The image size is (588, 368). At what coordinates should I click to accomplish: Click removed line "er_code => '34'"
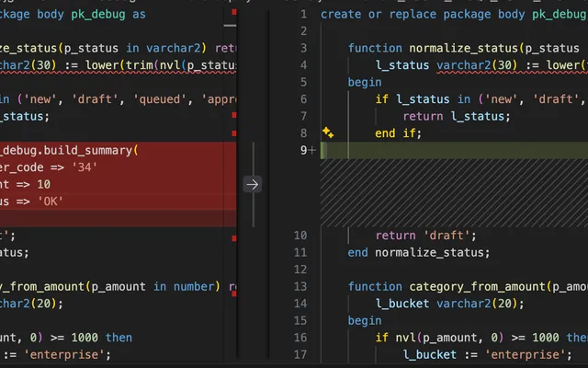tap(49, 167)
